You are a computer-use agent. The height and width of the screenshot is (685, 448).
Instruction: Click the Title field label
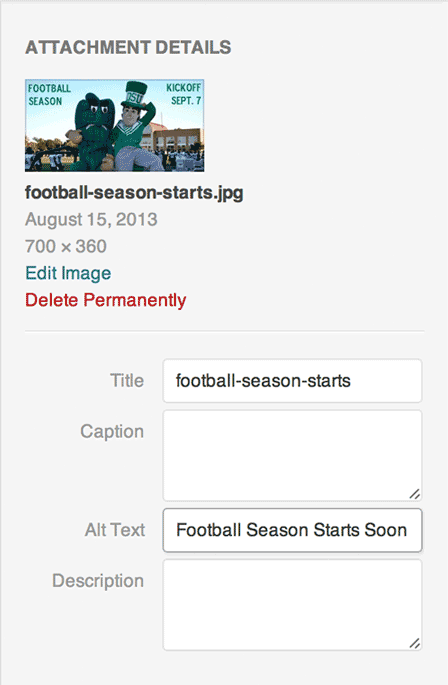(x=127, y=381)
